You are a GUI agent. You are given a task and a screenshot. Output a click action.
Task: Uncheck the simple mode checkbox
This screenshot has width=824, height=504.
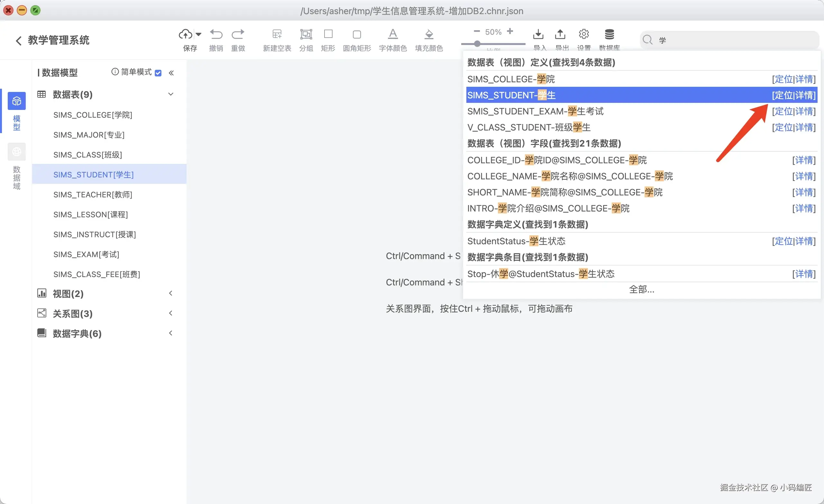(159, 73)
